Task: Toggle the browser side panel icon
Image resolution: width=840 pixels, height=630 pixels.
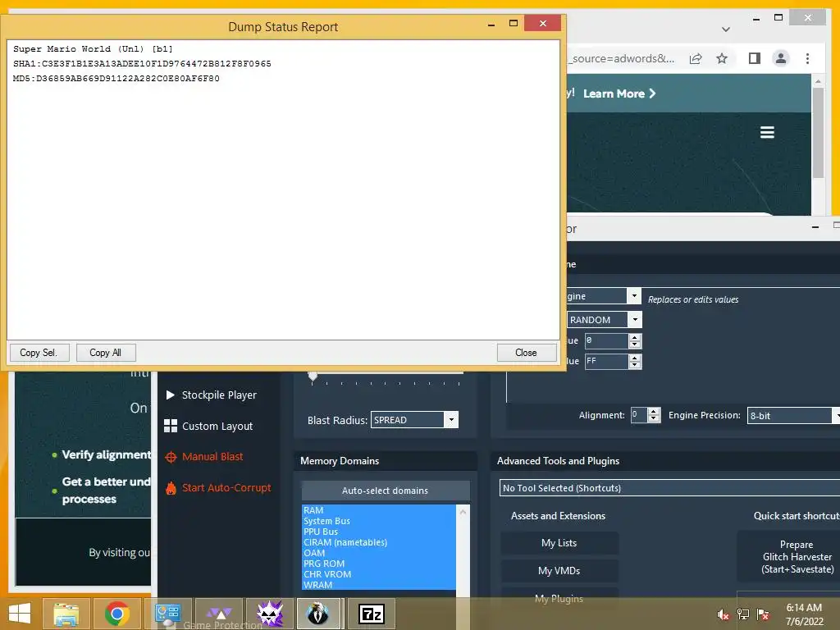Action: click(755, 58)
